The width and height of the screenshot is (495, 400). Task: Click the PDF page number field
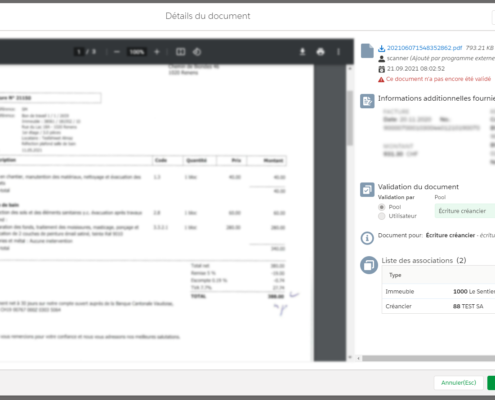pyautogui.click(x=79, y=52)
